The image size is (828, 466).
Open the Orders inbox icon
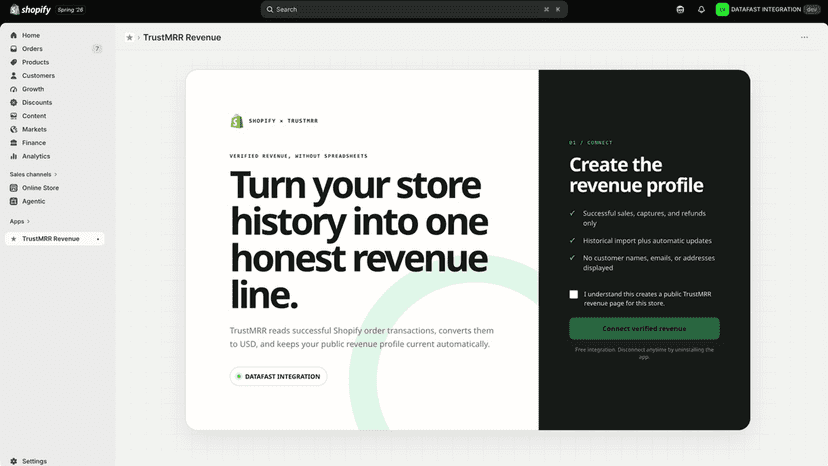click(x=14, y=49)
